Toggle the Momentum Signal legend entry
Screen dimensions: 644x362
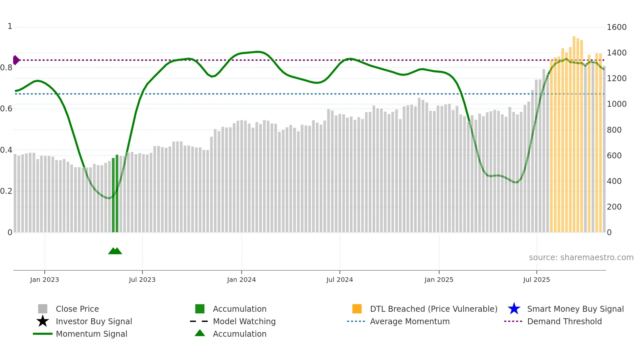point(91,334)
